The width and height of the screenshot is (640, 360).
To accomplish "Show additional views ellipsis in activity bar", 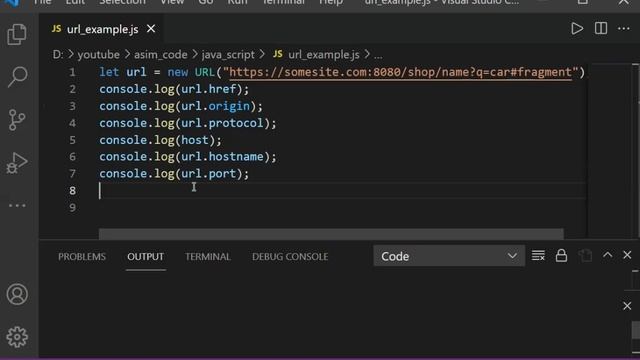I will coord(17,205).
